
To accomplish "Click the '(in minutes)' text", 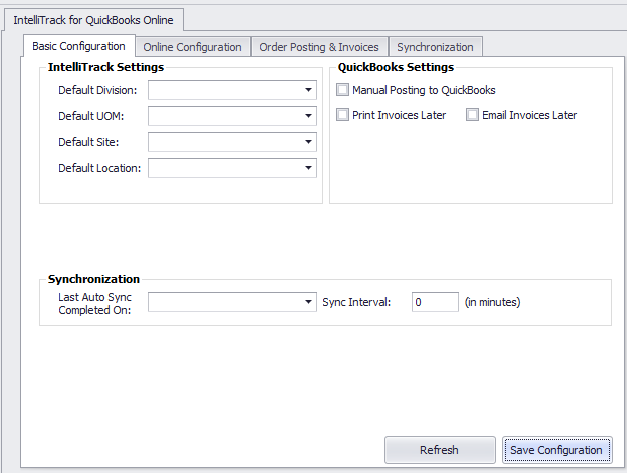I will click(493, 302).
